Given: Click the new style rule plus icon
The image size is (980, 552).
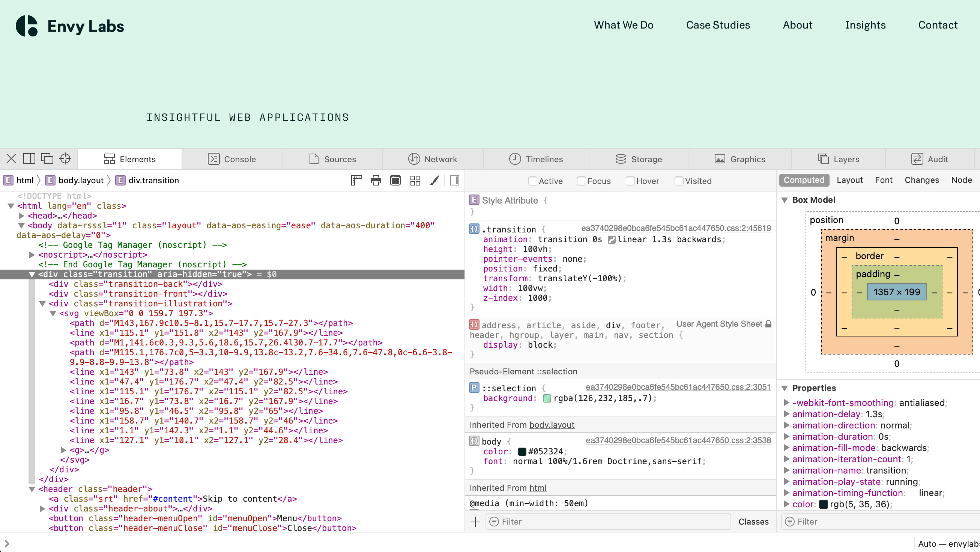Looking at the screenshot, I should tap(475, 522).
